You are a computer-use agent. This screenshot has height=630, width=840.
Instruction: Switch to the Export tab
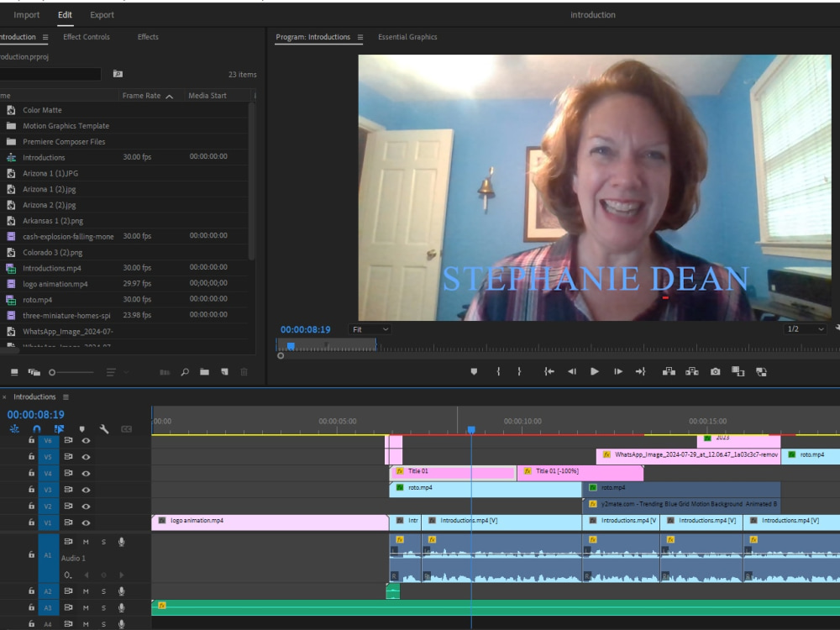point(102,14)
